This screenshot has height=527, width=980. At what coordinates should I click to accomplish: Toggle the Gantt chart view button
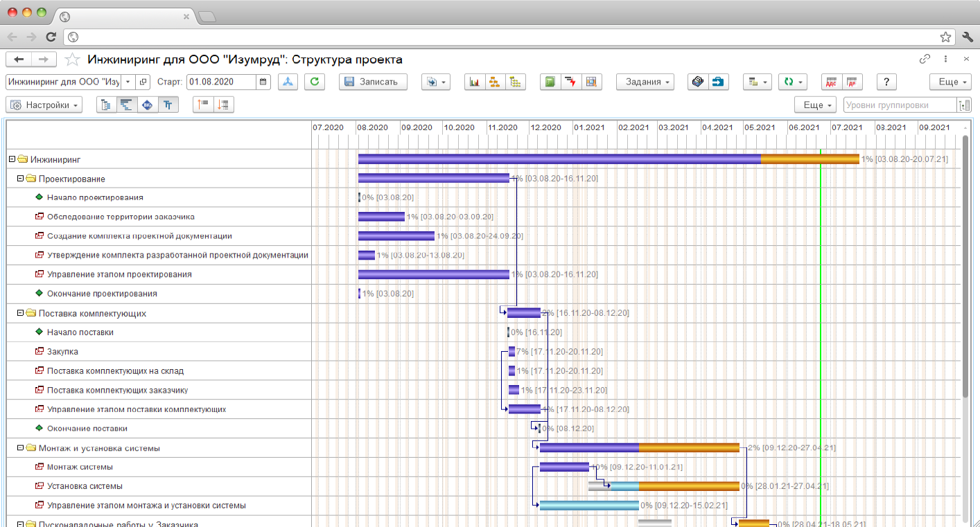coord(127,105)
